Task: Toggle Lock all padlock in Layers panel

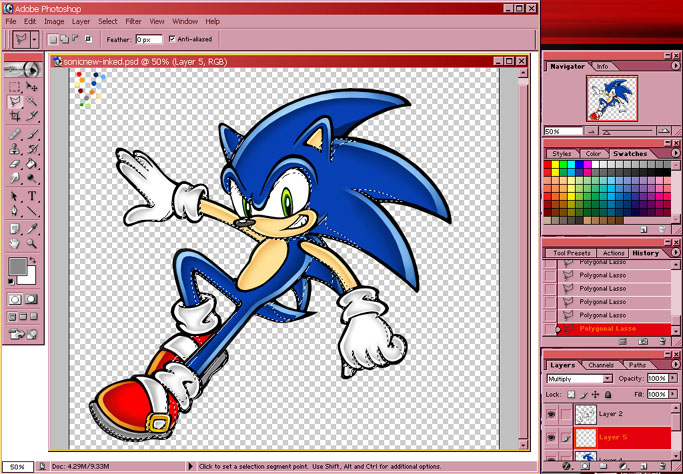Action: (x=608, y=395)
